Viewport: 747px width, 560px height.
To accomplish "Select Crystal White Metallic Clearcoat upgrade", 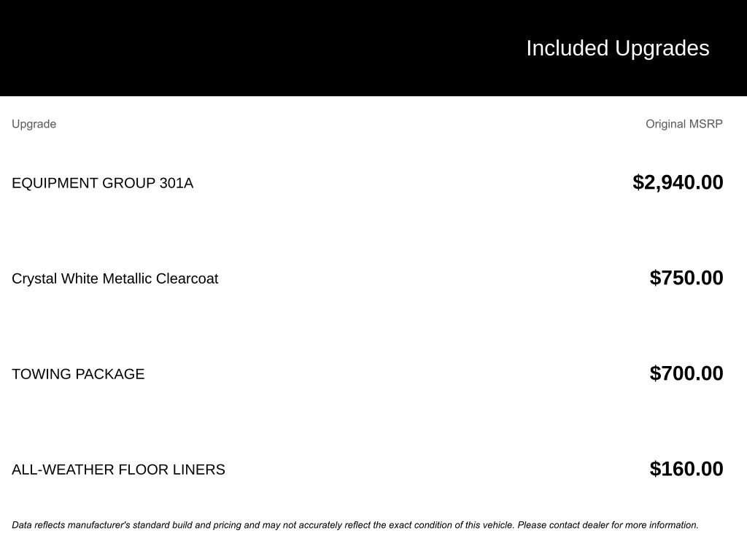I will [115, 279].
